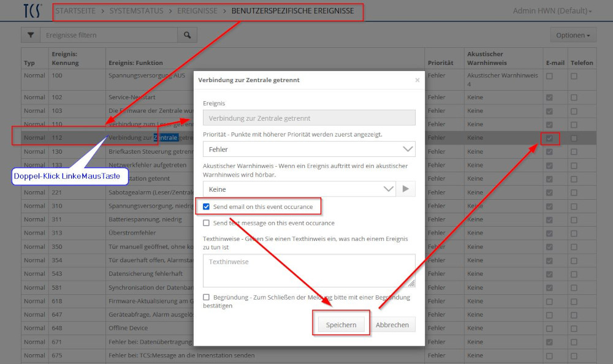Click into the Texthinweise text area
Image resolution: width=613 pixels, height=364 pixels.
[309, 271]
